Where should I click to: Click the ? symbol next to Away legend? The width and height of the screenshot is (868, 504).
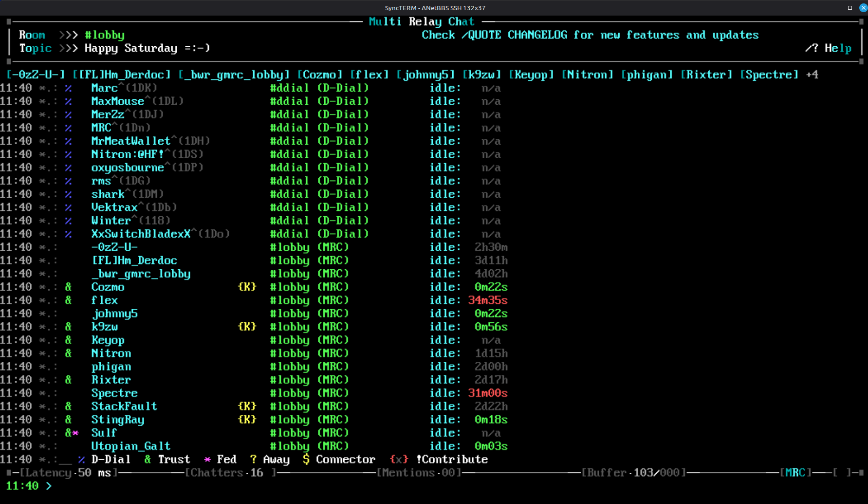254,459
